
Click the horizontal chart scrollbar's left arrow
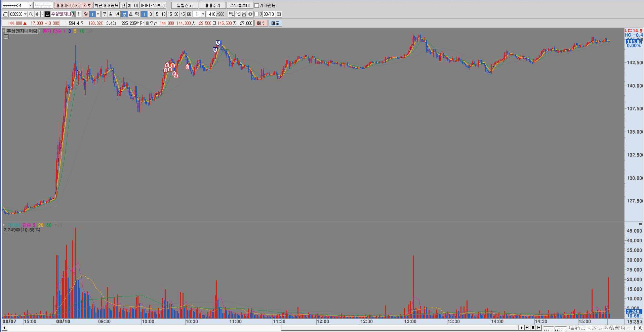pos(4,328)
